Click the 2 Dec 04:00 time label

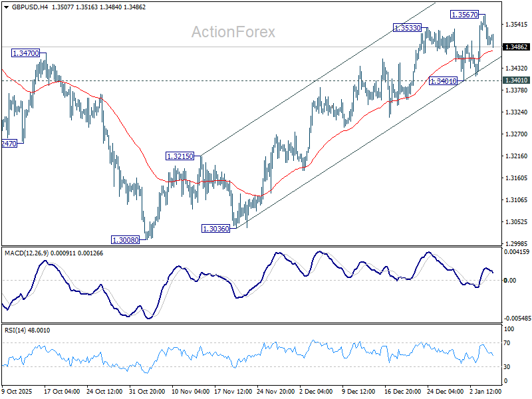(316, 391)
